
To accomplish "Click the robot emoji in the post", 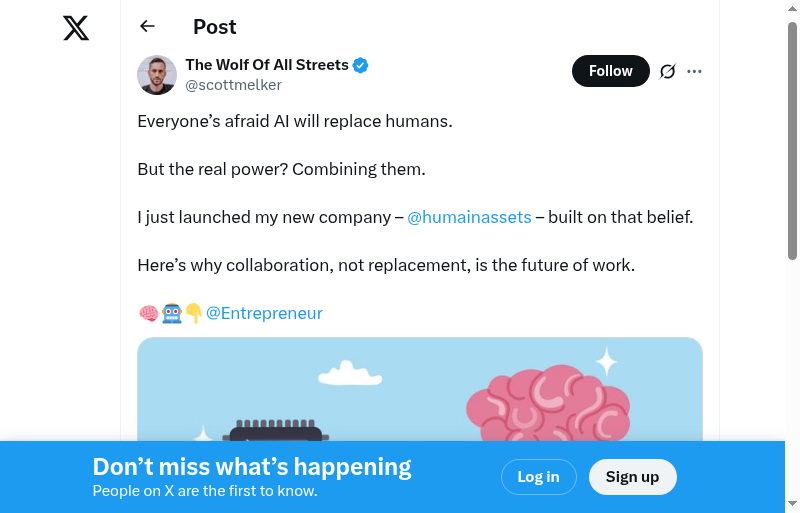I will point(172,314).
